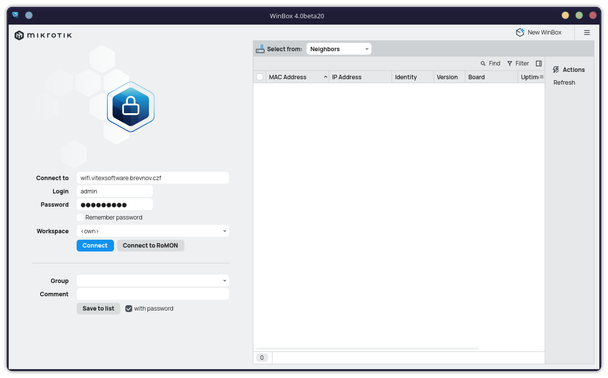Click the New WinBox icon
Screen dimensions: 608x378
click(520, 33)
